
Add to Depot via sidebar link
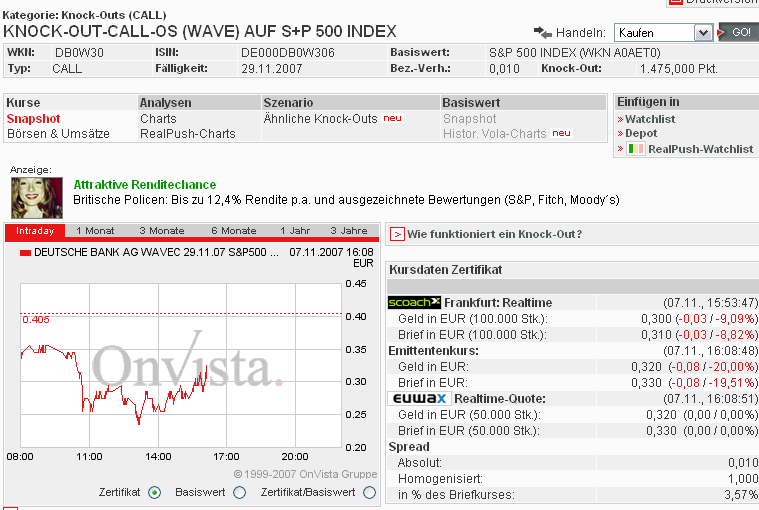click(641, 133)
